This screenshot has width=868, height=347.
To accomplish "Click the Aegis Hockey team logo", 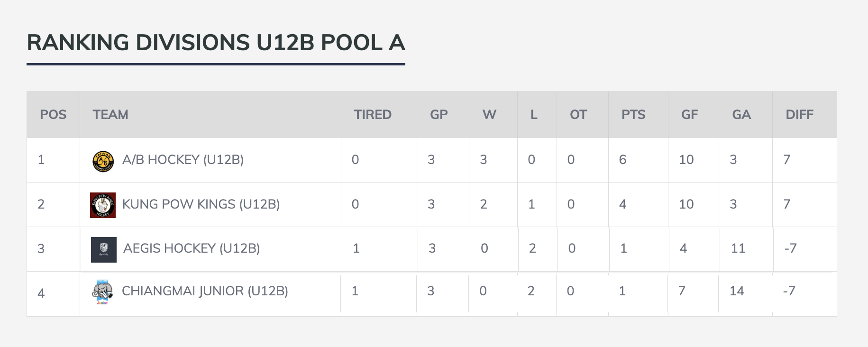I will coord(104,249).
